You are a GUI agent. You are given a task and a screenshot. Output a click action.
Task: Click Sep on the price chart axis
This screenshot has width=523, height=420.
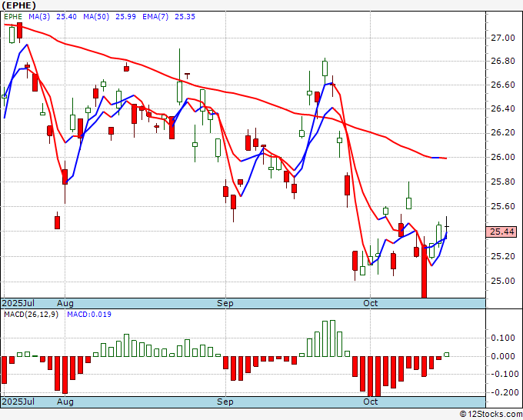click(x=225, y=303)
